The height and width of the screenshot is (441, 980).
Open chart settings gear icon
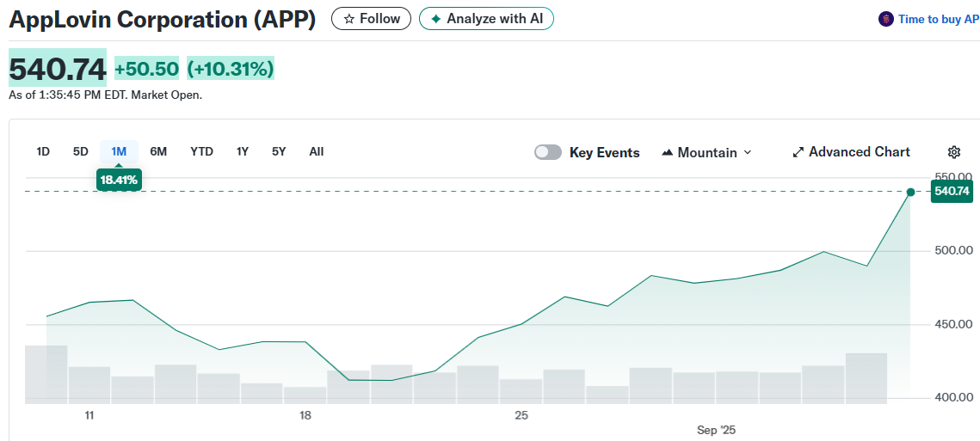pos(953,152)
